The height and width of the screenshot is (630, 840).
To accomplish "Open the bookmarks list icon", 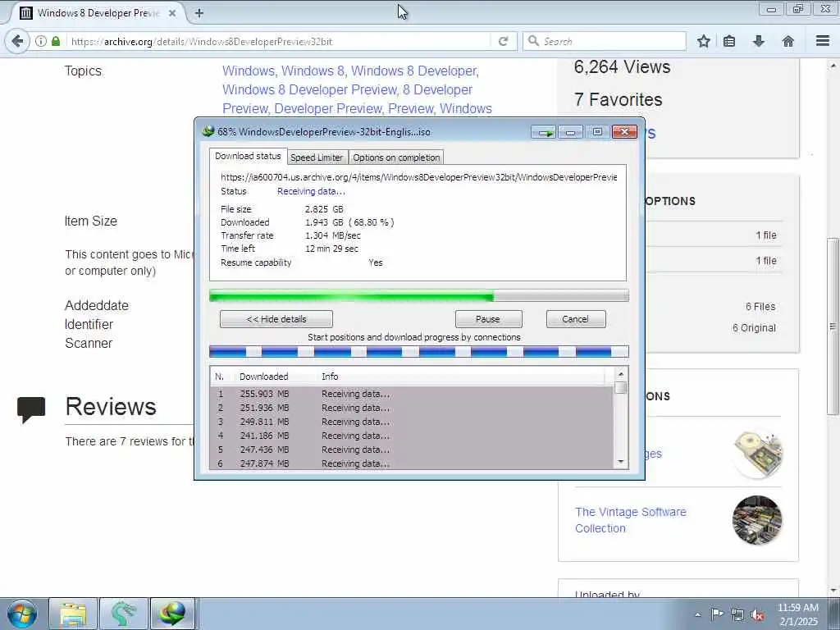I will coord(729,41).
